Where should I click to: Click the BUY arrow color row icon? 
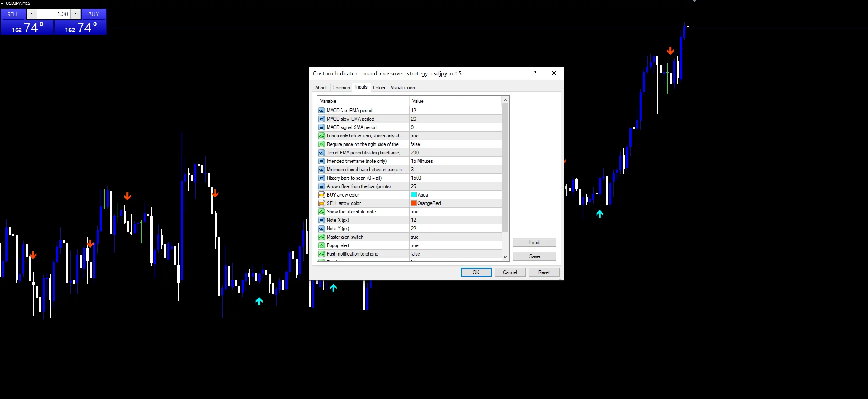coord(321,195)
